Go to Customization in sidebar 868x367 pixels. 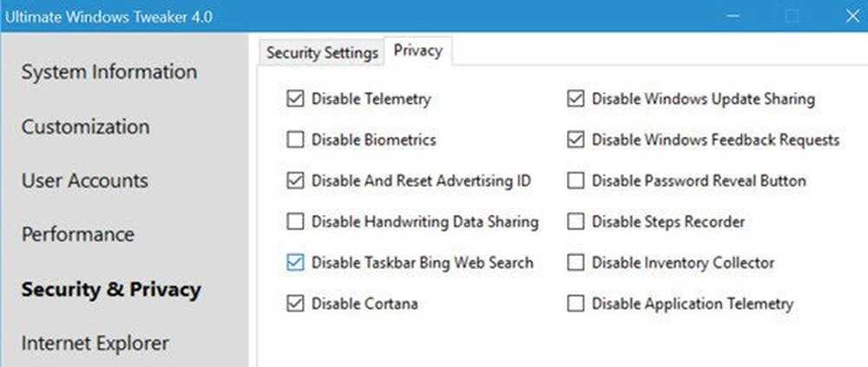coord(85,127)
